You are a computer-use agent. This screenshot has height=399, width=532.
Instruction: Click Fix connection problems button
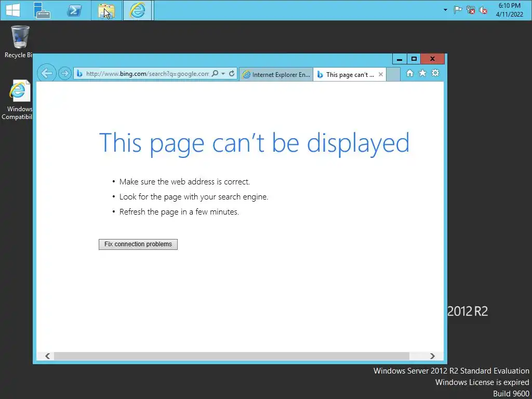tap(138, 244)
